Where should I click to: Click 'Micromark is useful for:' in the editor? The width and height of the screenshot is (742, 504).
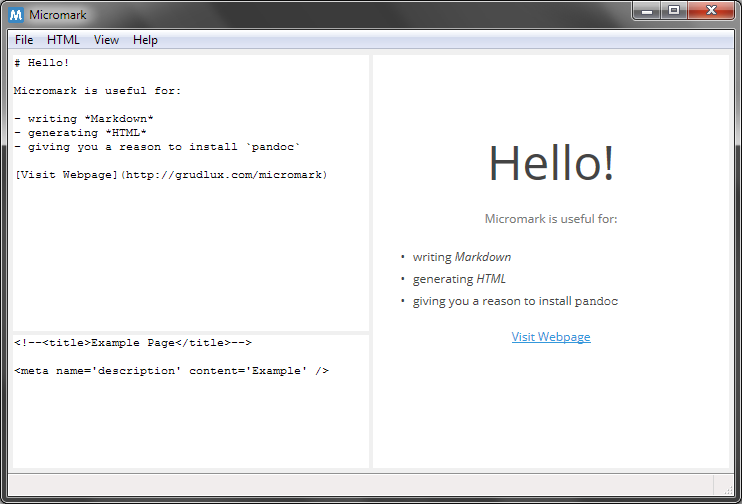97,91
